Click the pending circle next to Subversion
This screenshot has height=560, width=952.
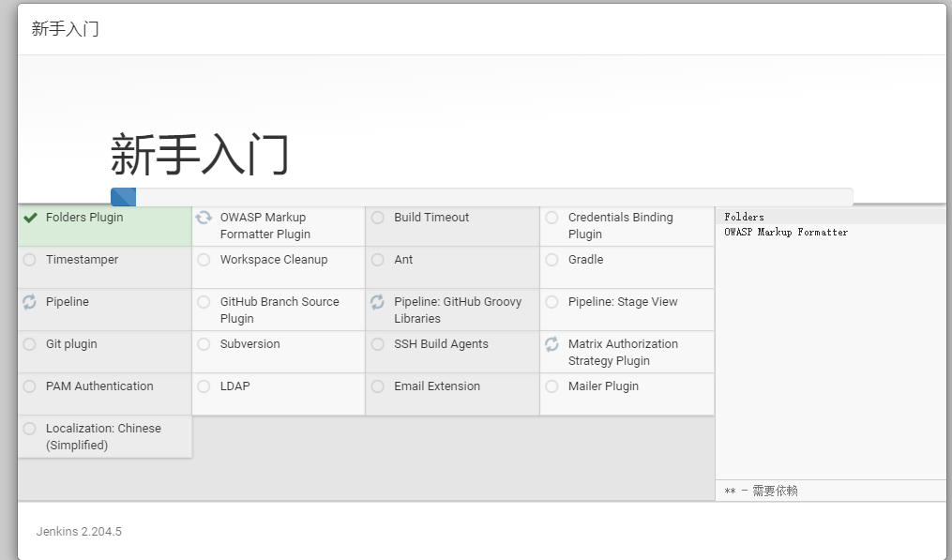[x=204, y=344]
